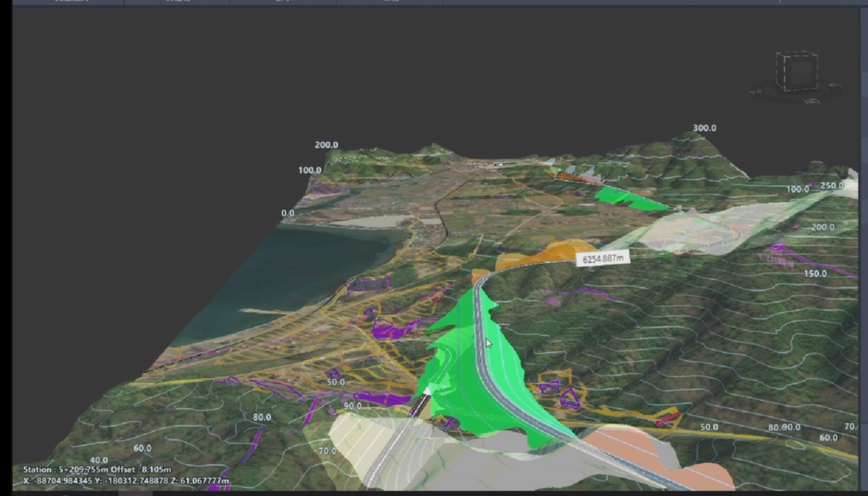The image size is (868, 496).
Task: Click the X Y Z coordinate readout
Action: [126, 481]
